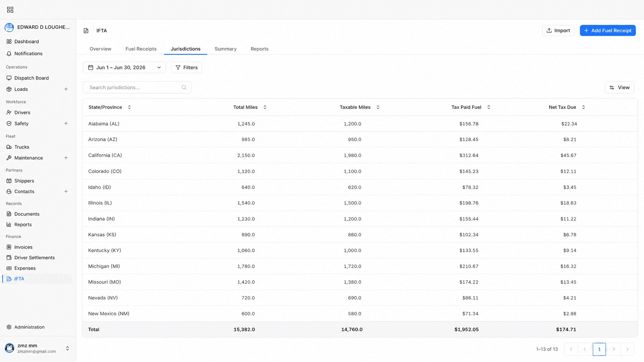644x362 pixels.
Task: Click the Import button
Action: [558, 30]
